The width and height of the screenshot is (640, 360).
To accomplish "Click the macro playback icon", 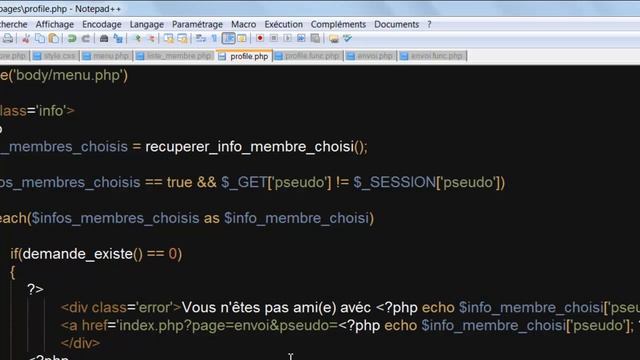I will (287, 38).
